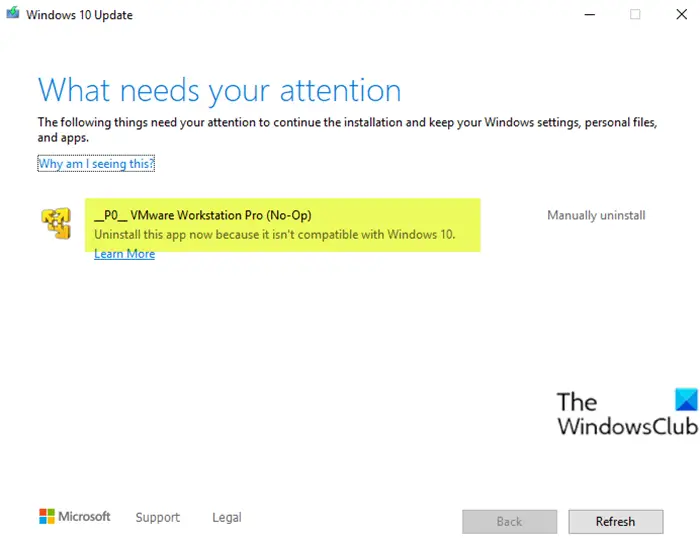
Task: Click the 'What needs your attention' heading
Action: (x=219, y=91)
